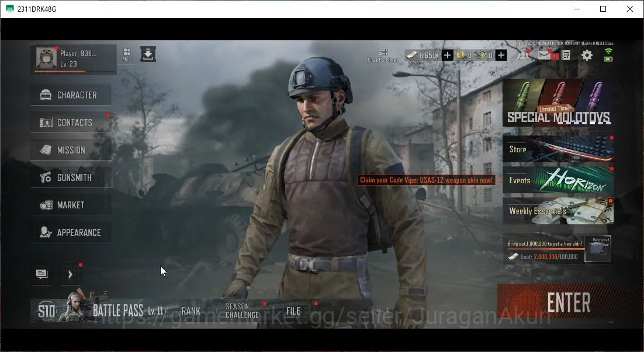Screen dimensions: 644x352
Task: Click the Reinforced case reward thumbnail
Action: 599,249
